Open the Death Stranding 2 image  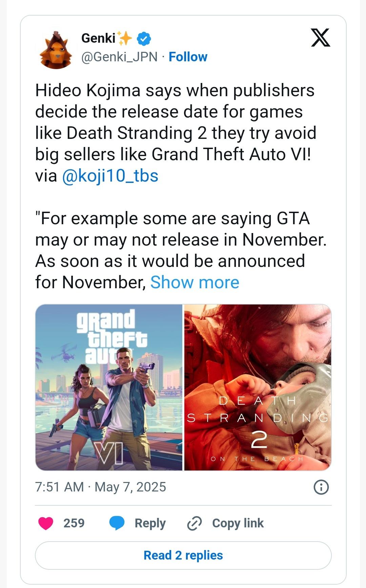(258, 387)
